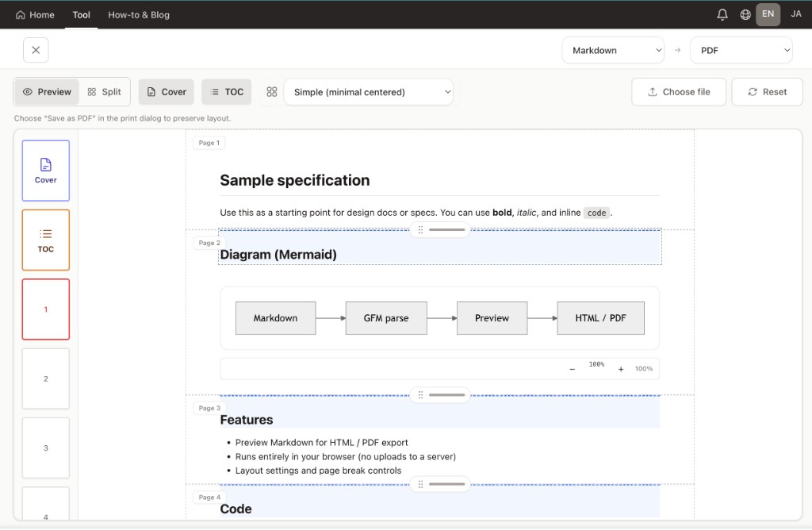Screen dimensions: 812x530
Task: Open the Tool tab
Action: pyautogui.click(x=82, y=14)
